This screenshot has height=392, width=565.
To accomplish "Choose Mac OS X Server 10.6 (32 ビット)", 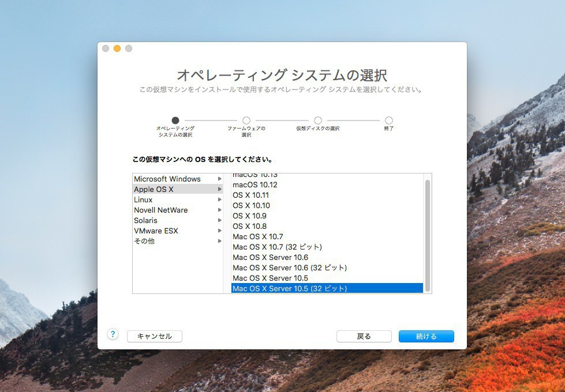I will point(327,268).
